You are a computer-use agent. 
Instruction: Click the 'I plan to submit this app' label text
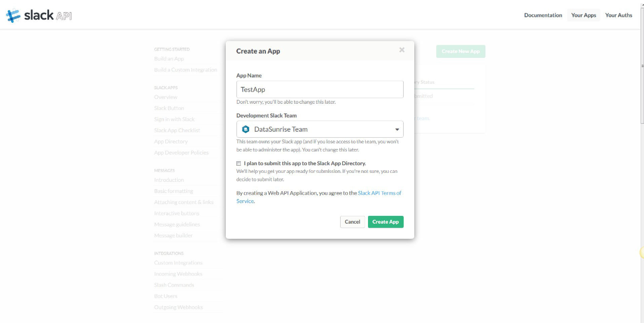[x=305, y=163]
